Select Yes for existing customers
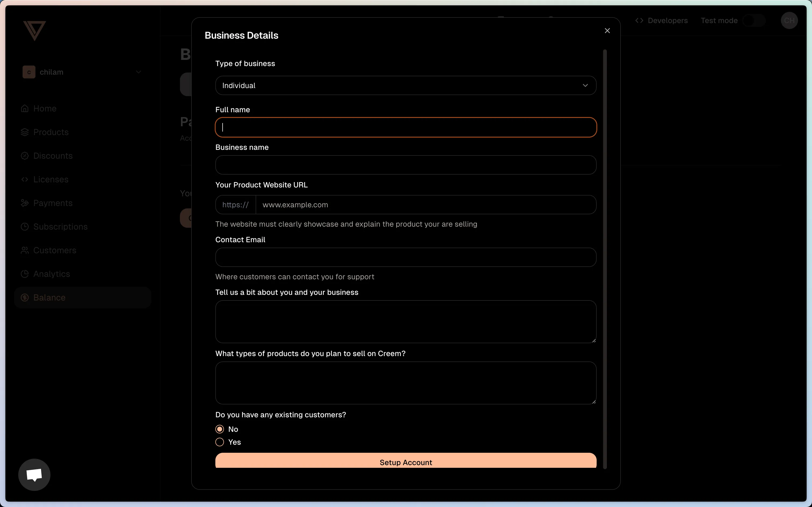Image resolution: width=812 pixels, height=507 pixels. (220, 442)
